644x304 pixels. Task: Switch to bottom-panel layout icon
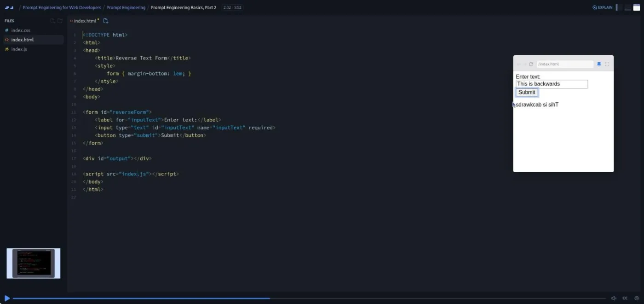pos(628,7)
